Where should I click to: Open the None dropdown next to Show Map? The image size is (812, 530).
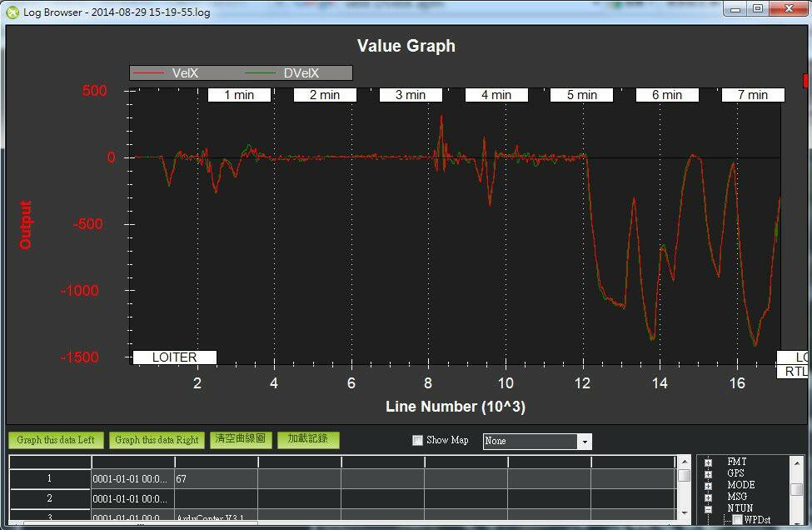[537, 441]
